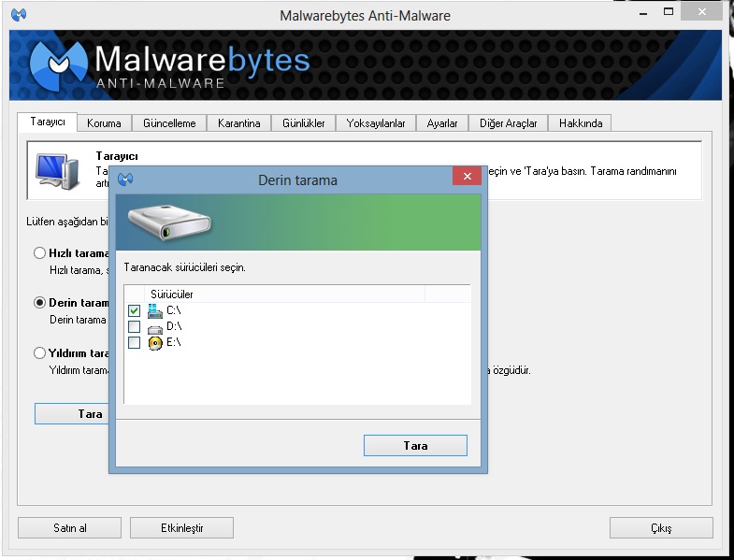The width and height of the screenshot is (734, 560).
Task: Click the C:\ system drive icon
Action: point(155,310)
